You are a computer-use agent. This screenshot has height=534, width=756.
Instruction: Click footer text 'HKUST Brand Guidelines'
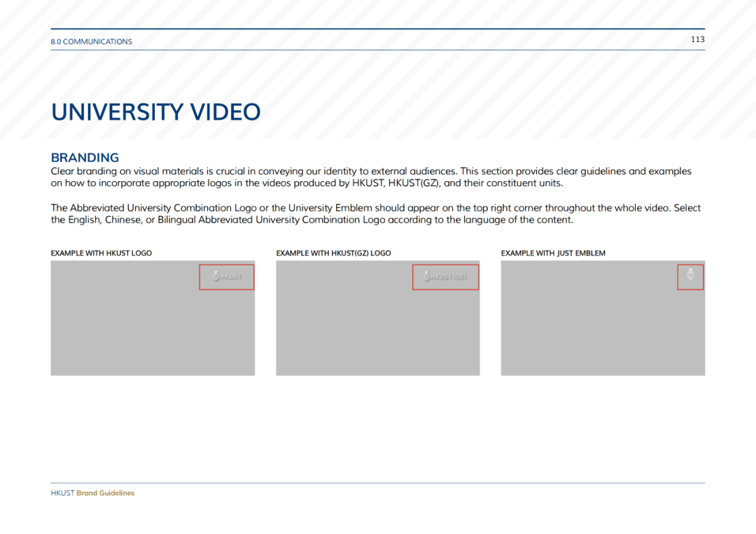(92, 493)
